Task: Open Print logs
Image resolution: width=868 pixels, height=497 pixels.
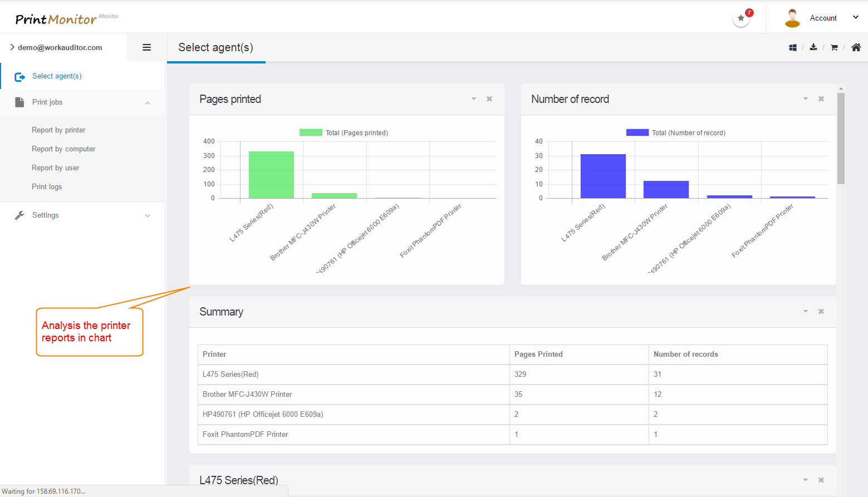Action: click(47, 187)
